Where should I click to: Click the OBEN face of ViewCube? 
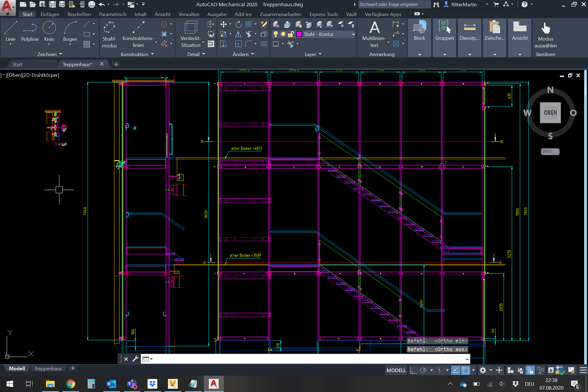click(550, 113)
